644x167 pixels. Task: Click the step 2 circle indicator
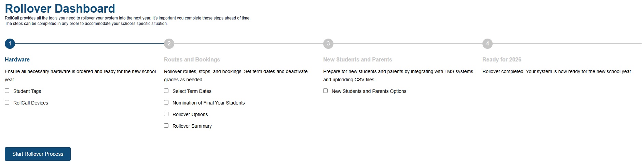pyautogui.click(x=169, y=44)
